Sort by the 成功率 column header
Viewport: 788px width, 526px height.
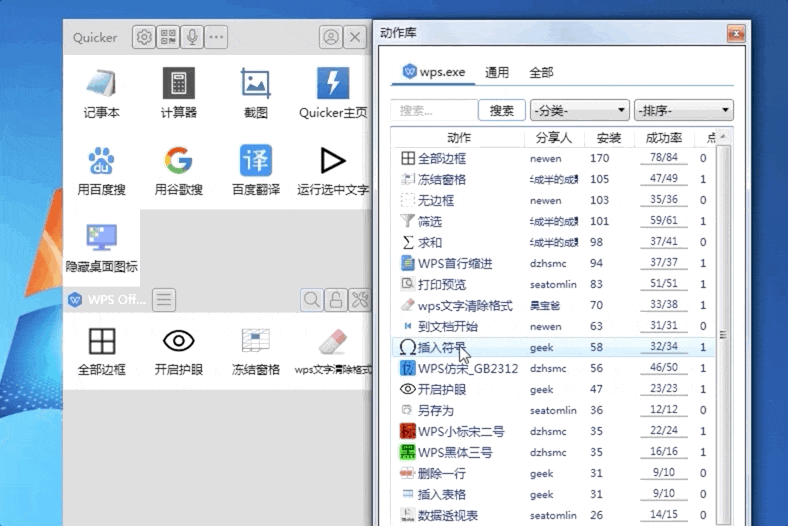[663, 138]
